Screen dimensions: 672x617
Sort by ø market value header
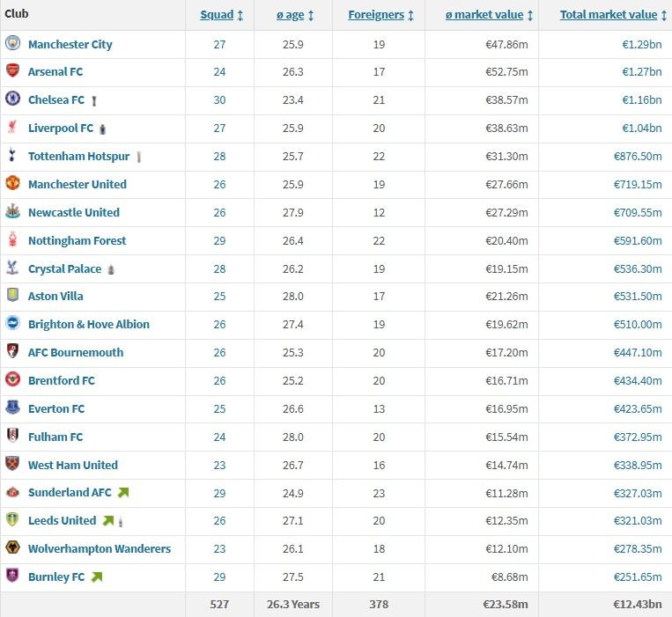(487, 15)
